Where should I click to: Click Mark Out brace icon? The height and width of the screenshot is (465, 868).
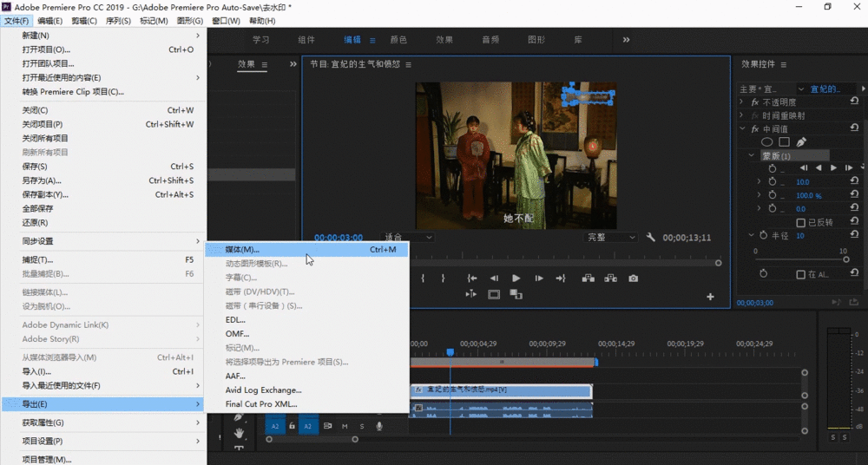tap(443, 278)
